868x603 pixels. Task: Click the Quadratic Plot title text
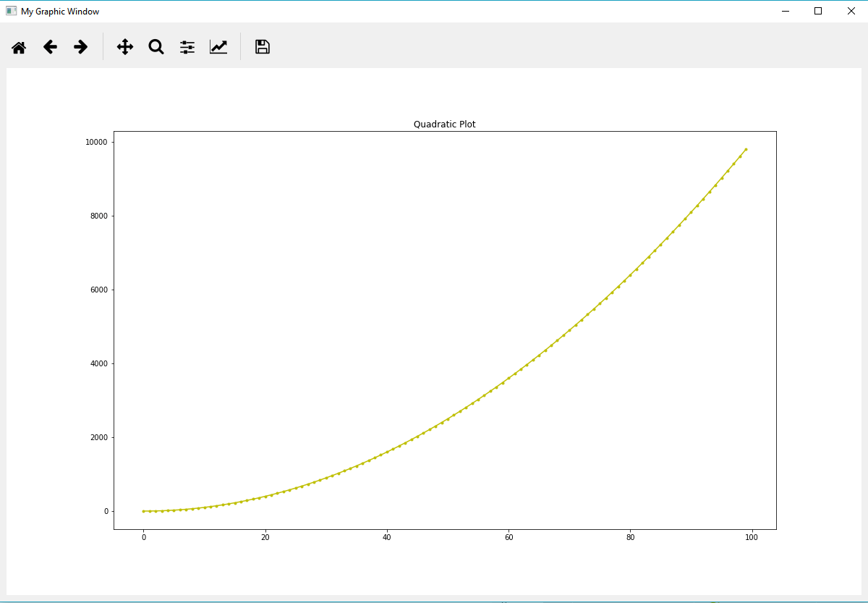tap(444, 124)
